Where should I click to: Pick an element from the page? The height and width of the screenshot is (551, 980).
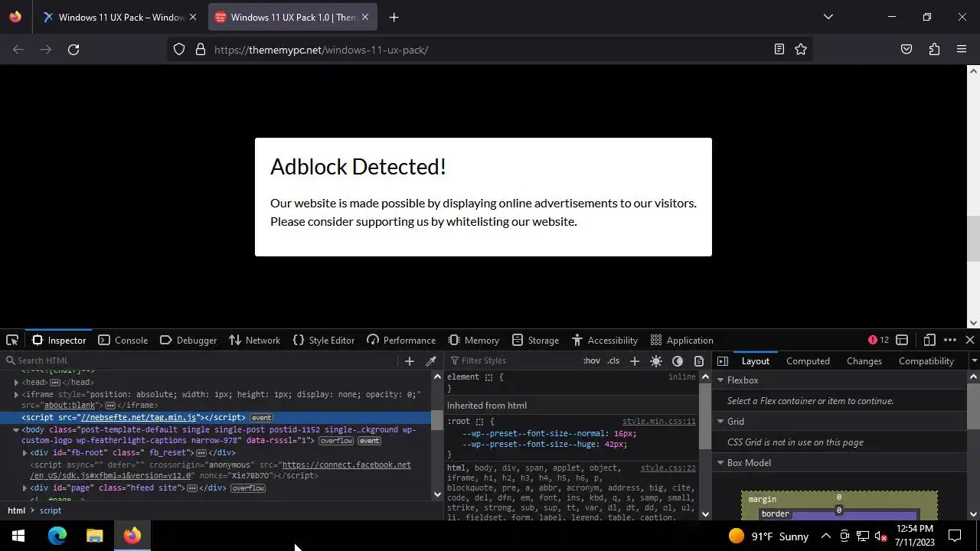pos(12,340)
